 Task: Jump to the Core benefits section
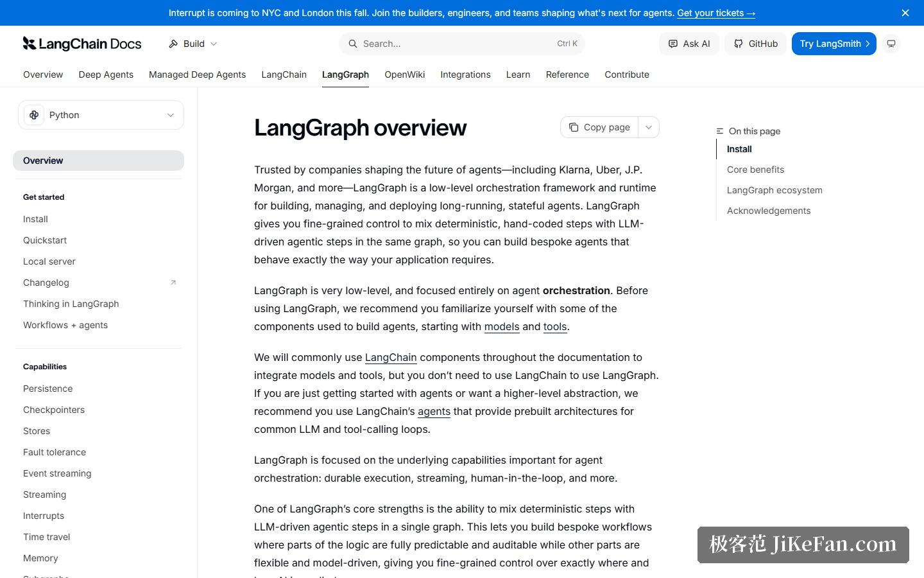click(x=755, y=170)
